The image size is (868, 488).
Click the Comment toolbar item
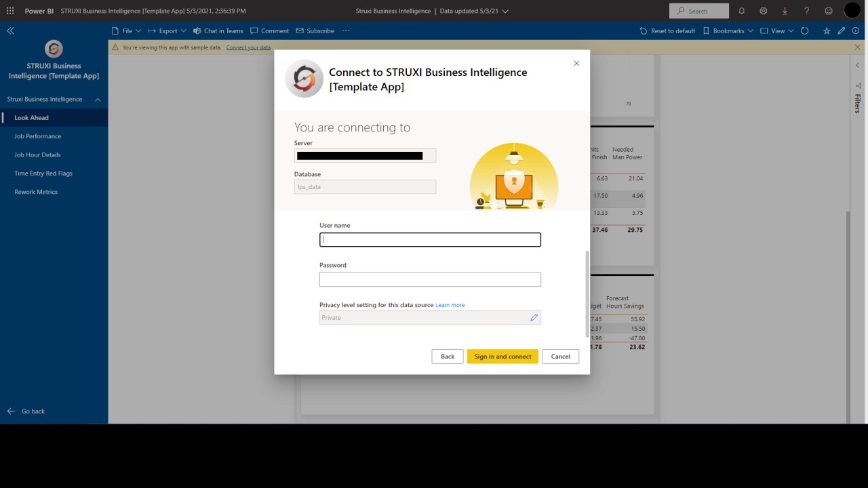point(269,30)
